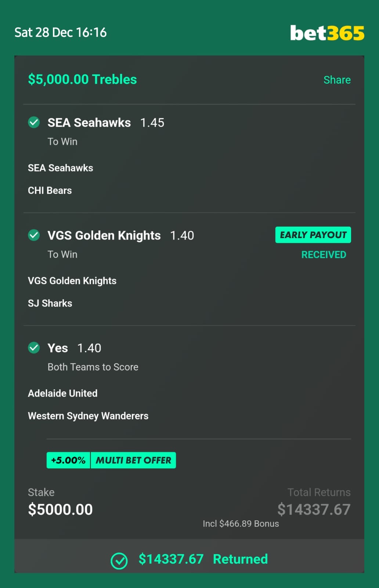Viewport: 379px width, 588px height.
Task: Open the $5,000.00 Trebles heading
Action: (x=82, y=79)
